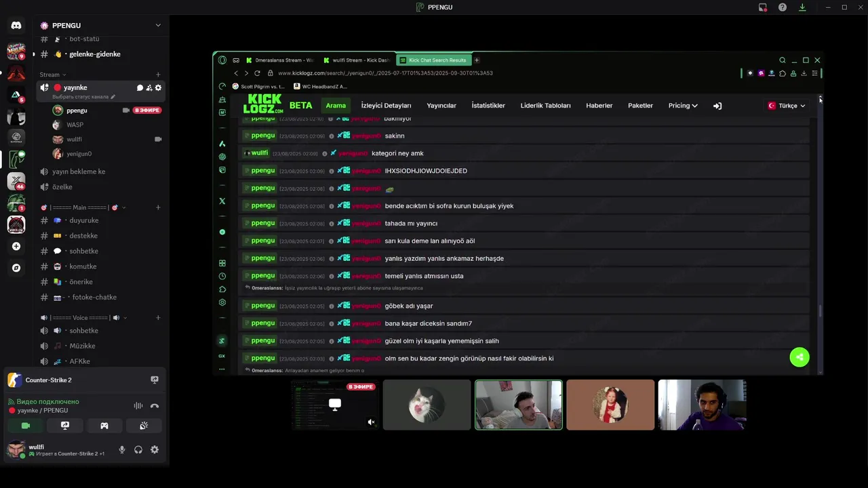This screenshot has height=488, width=868.
Task: Collapse the Main category
Action: tap(83, 207)
